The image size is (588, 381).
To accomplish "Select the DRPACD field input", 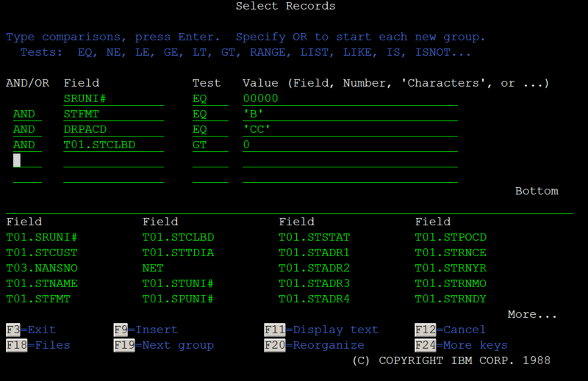I will pos(114,130).
